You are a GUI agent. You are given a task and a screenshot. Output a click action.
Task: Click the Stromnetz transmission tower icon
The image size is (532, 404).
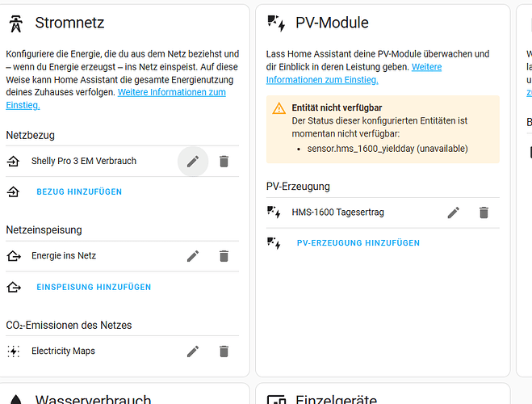click(x=15, y=23)
